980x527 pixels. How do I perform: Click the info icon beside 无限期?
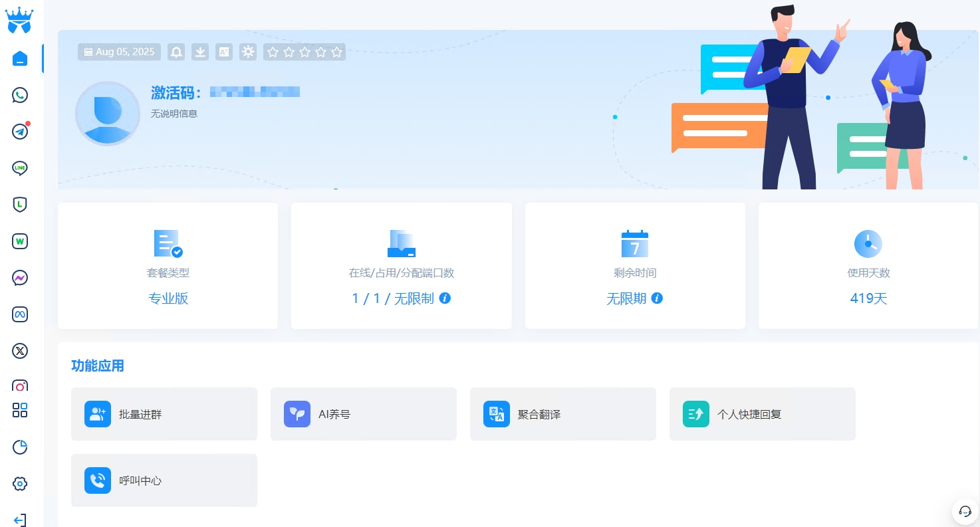[657, 298]
